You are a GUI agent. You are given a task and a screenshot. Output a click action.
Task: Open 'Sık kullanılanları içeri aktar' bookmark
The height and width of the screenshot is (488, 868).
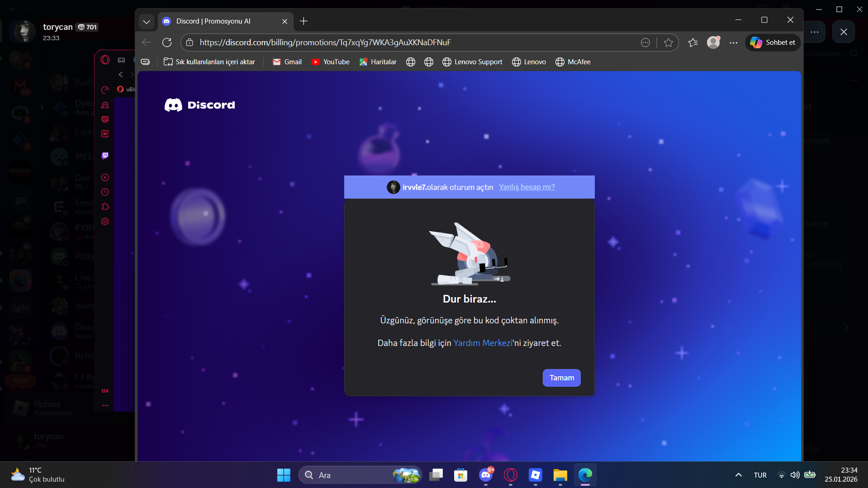point(209,62)
